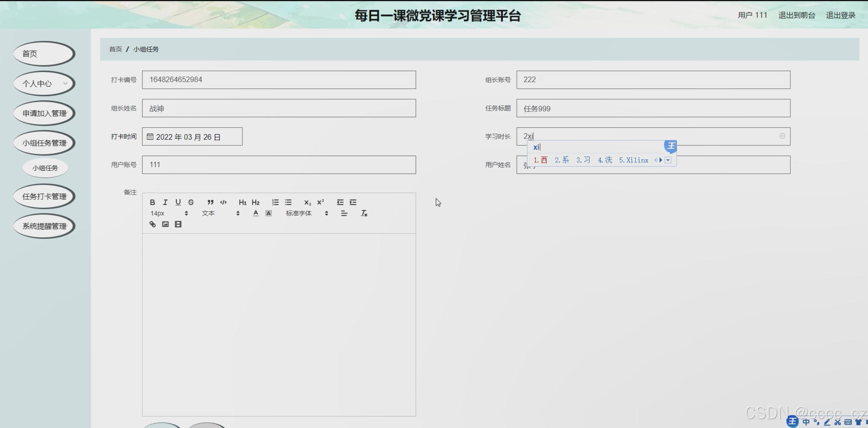Viewport: 868px width, 428px height.
Task: Open the 系统提醒管理 sidebar menu
Action: [x=44, y=226]
